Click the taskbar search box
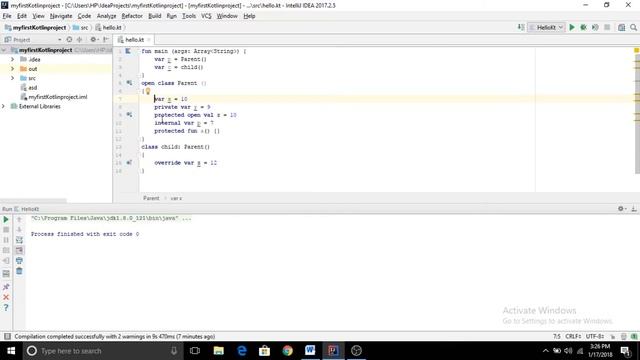This screenshot has width=640, height=360. [x=102, y=351]
